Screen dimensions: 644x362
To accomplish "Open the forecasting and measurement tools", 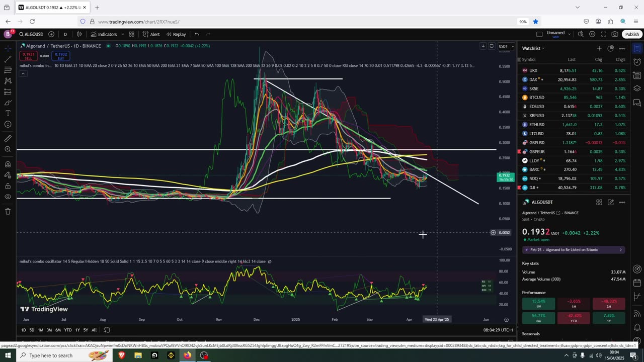I will click(8, 92).
